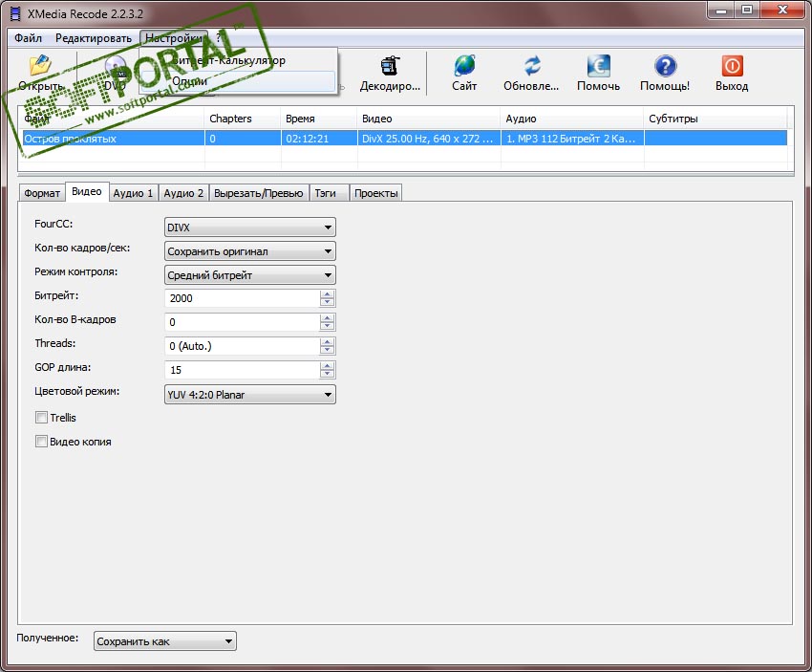Open the Режим контроля dropdown

point(250,275)
